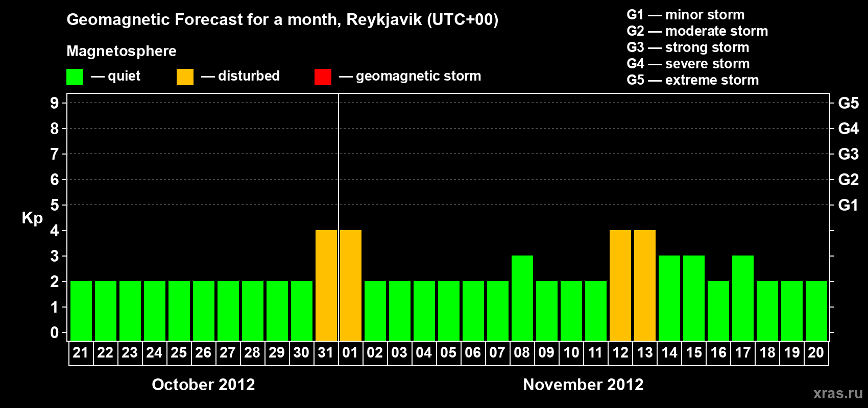This screenshot has width=868, height=408.
Task: Click the November 2012 month label
Action: (583, 385)
